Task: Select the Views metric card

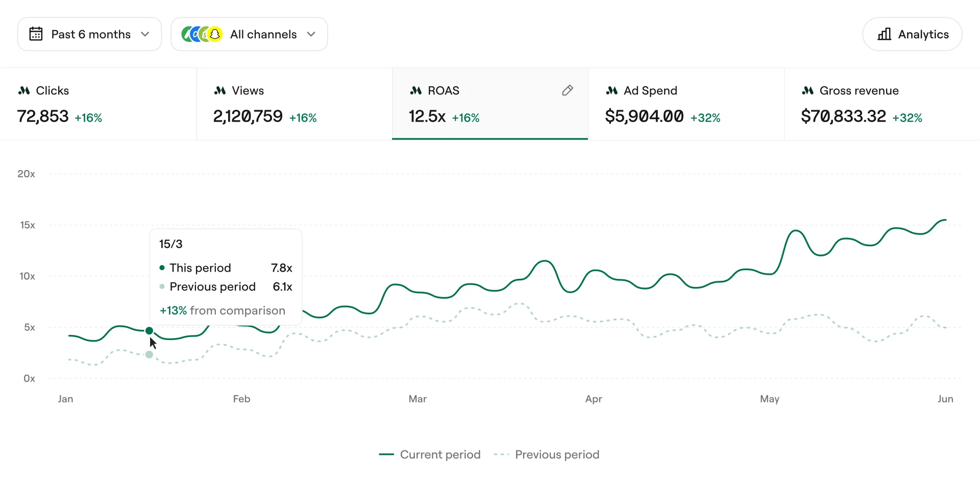Action: coord(294,104)
